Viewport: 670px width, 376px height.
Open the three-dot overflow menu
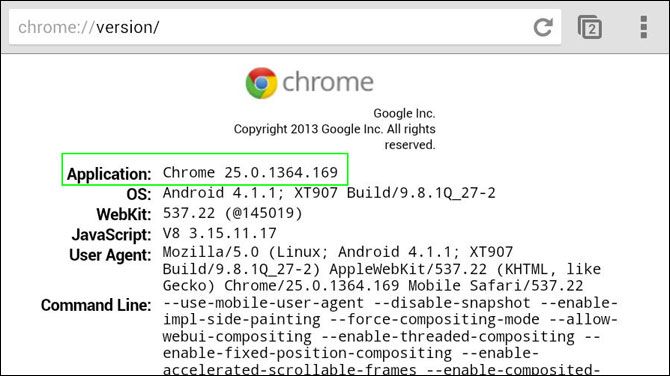pos(644,27)
